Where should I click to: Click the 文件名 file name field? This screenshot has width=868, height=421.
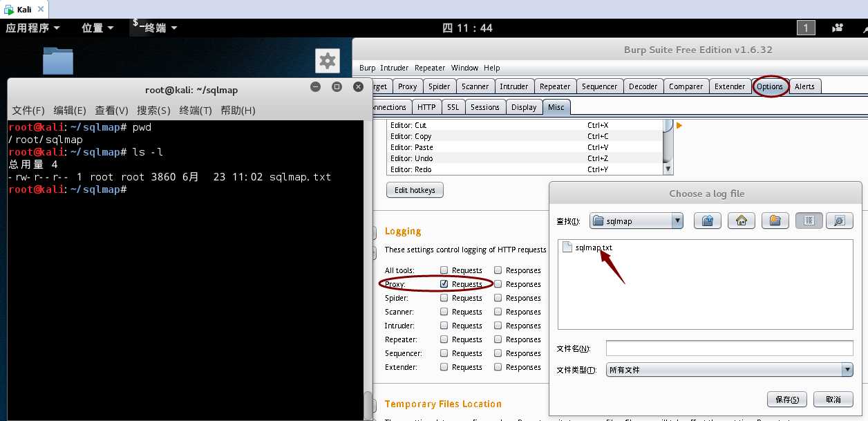[729, 348]
